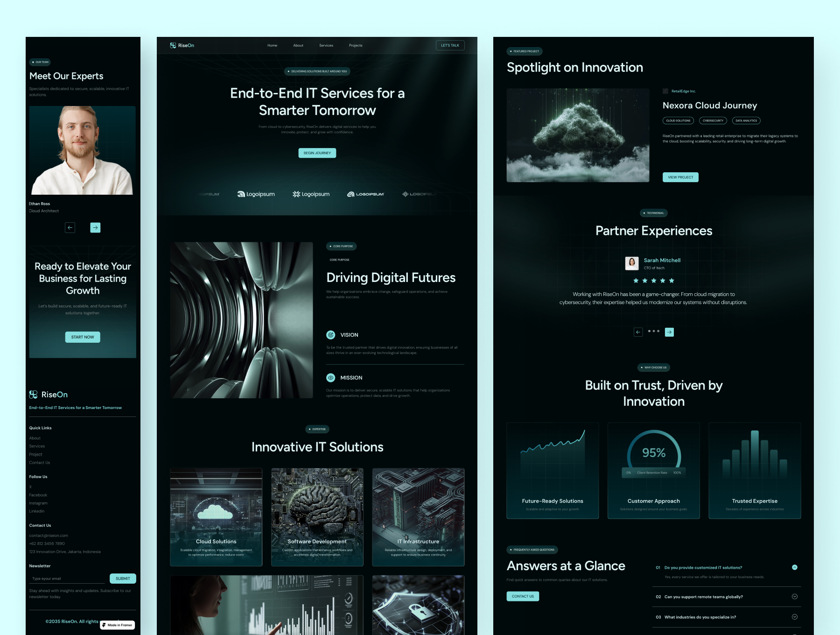Click the VIEW PROJECT button
The width and height of the screenshot is (840, 635).
(x=680, y=177)
